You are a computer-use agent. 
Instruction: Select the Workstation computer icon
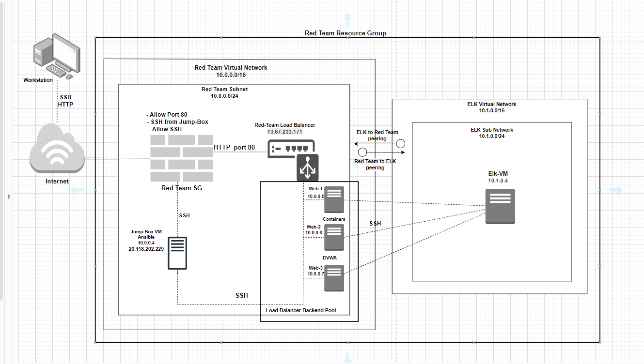[56, 55]
